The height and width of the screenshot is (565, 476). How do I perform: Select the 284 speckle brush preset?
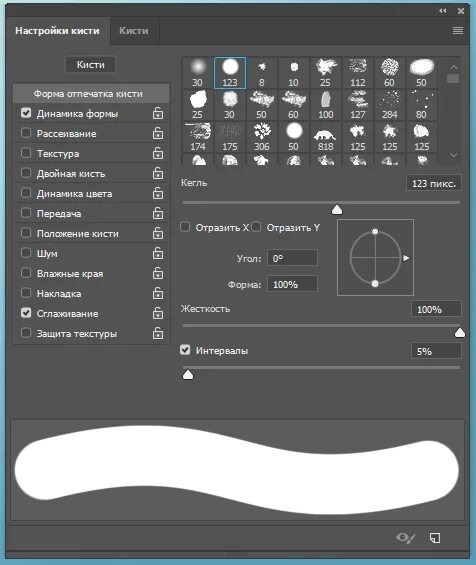coord(390,105)
